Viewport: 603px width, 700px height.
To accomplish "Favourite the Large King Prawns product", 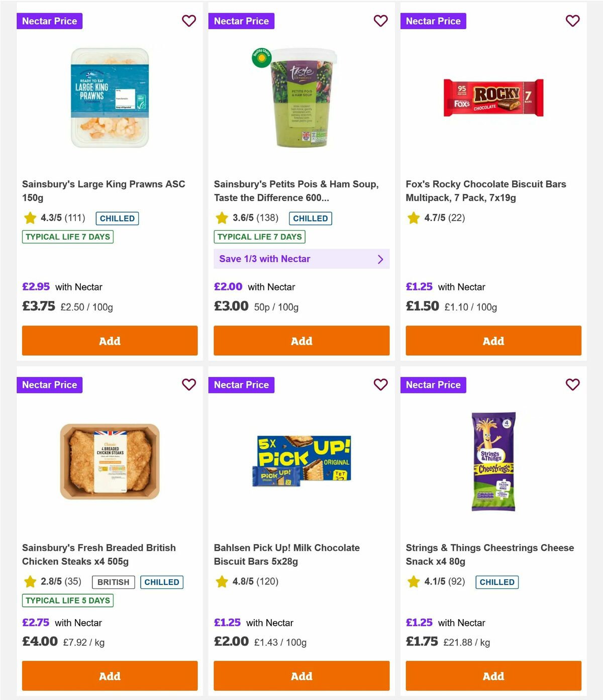I will click(189, 21).
